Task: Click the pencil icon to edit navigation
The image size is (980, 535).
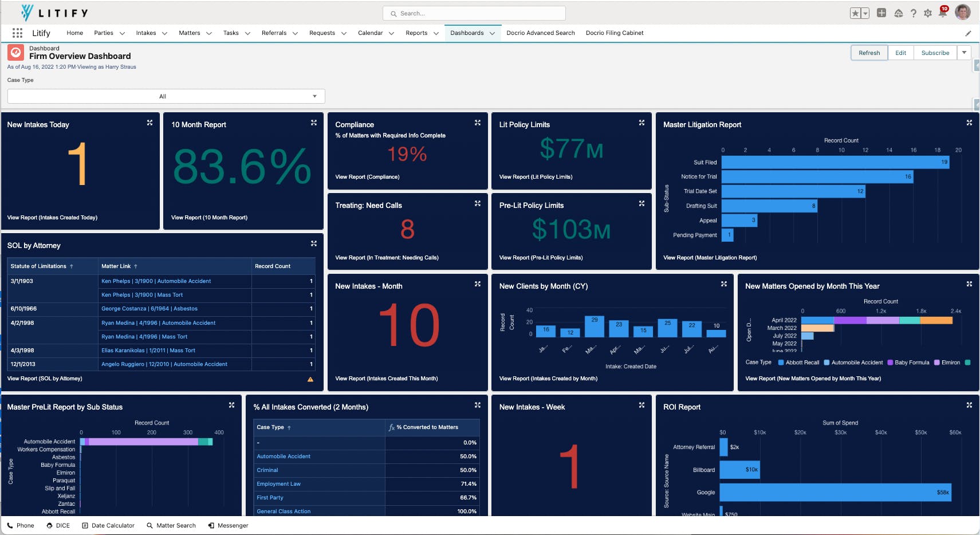Action: (x=968, y=33)
